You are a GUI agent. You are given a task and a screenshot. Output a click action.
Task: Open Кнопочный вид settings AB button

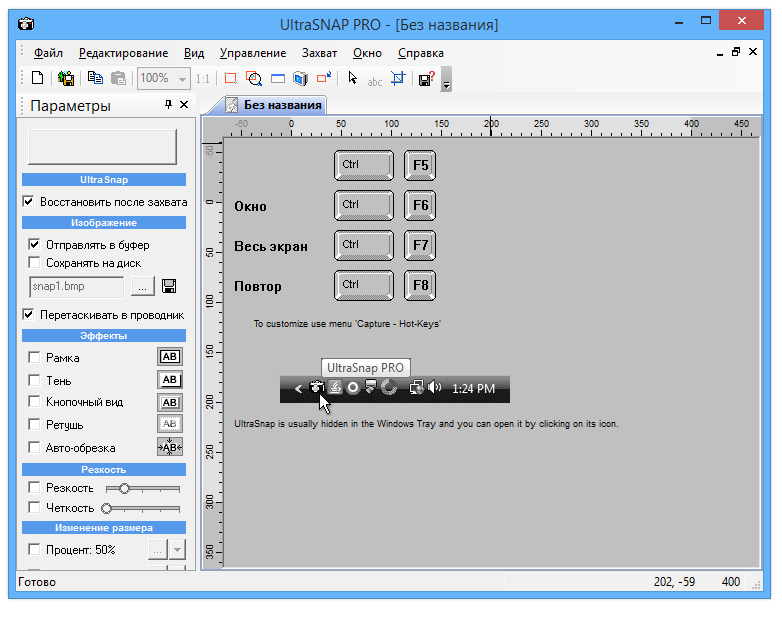click(x=170, y=403)
